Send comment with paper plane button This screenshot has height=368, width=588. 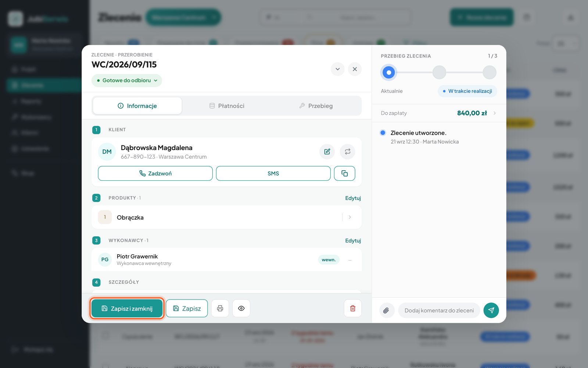coord(491,311)
